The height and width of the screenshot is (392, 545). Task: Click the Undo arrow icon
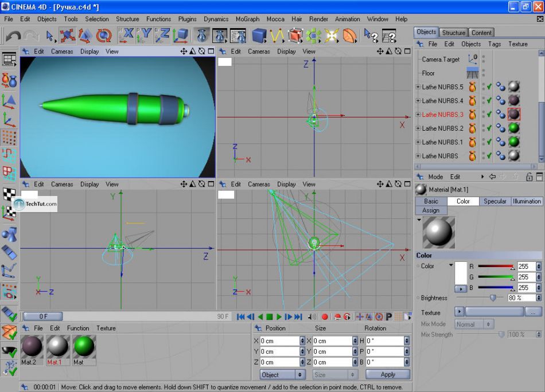13,36
